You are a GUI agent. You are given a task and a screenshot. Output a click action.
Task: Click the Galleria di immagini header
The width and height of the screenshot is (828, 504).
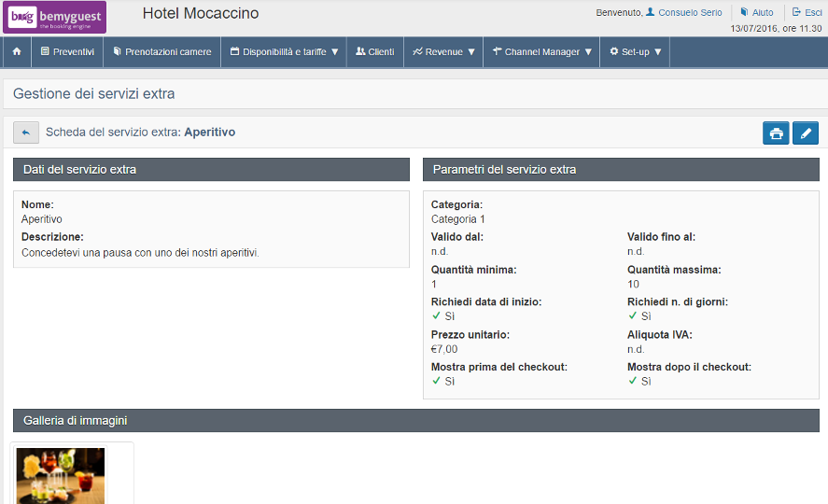416,421
